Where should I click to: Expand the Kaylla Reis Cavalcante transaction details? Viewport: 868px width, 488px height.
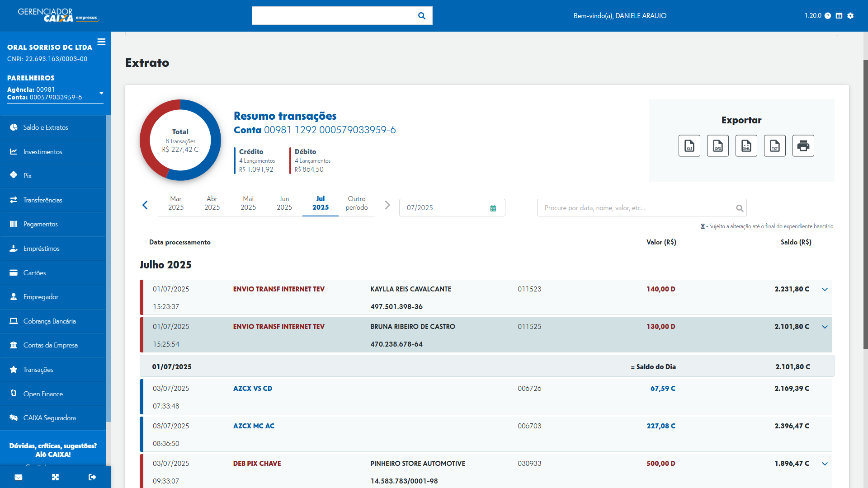tap(825, 289)
